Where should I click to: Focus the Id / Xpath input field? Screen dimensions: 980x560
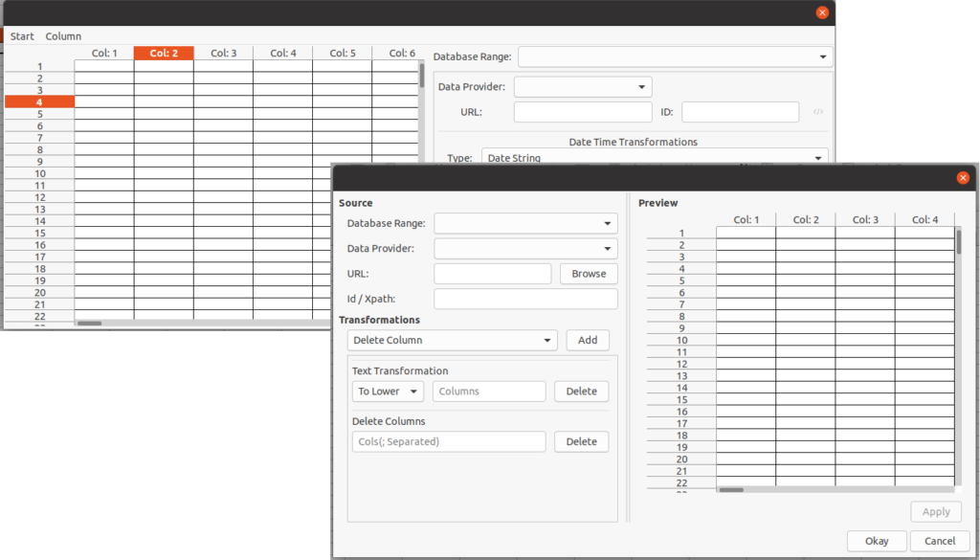[525, 300]
